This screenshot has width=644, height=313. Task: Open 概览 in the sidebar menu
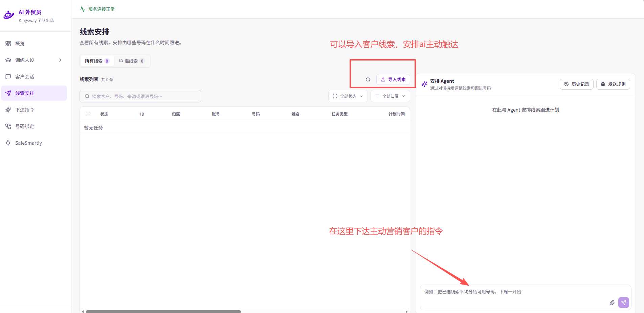pos(34,44)
